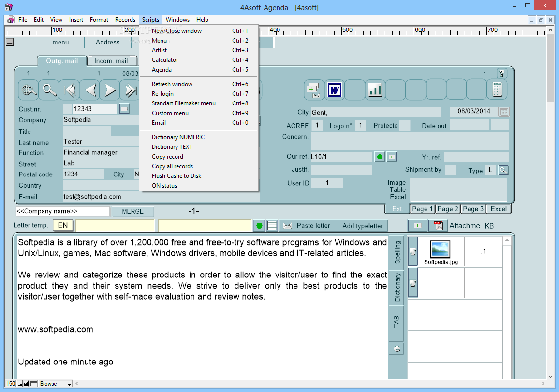Click the PDF icon beside Attachme
559x392 pixels.
(438, 226)
